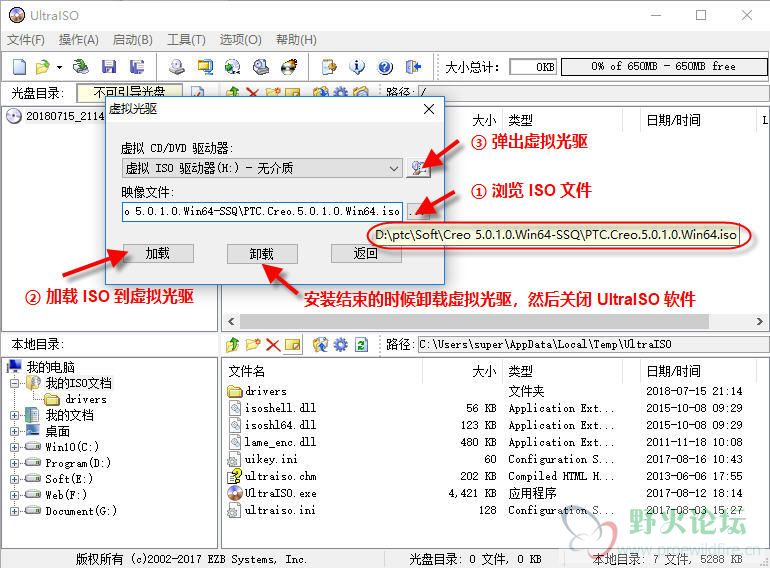
Task: Open an image file via Open folder icon
Action: click(x=43, y=66)
